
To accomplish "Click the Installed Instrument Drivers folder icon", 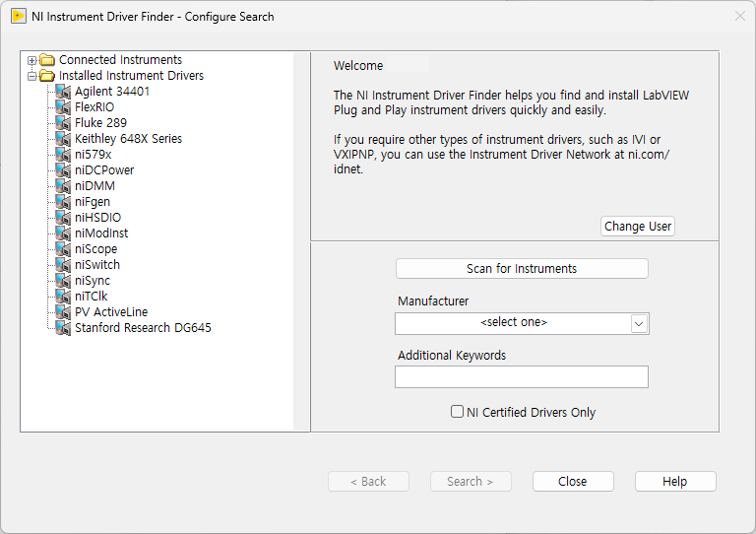I will pyautogui.click(x=47, y=76).
